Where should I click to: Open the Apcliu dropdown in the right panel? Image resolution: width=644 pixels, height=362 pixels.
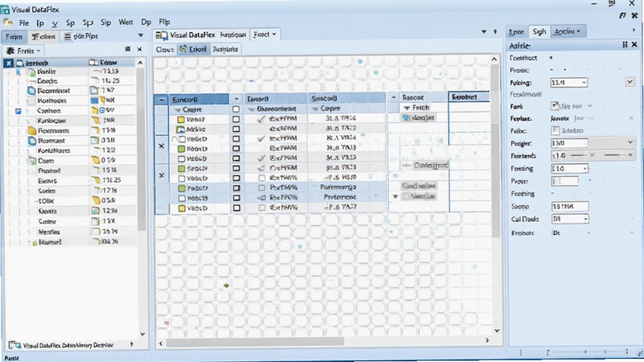568,31
